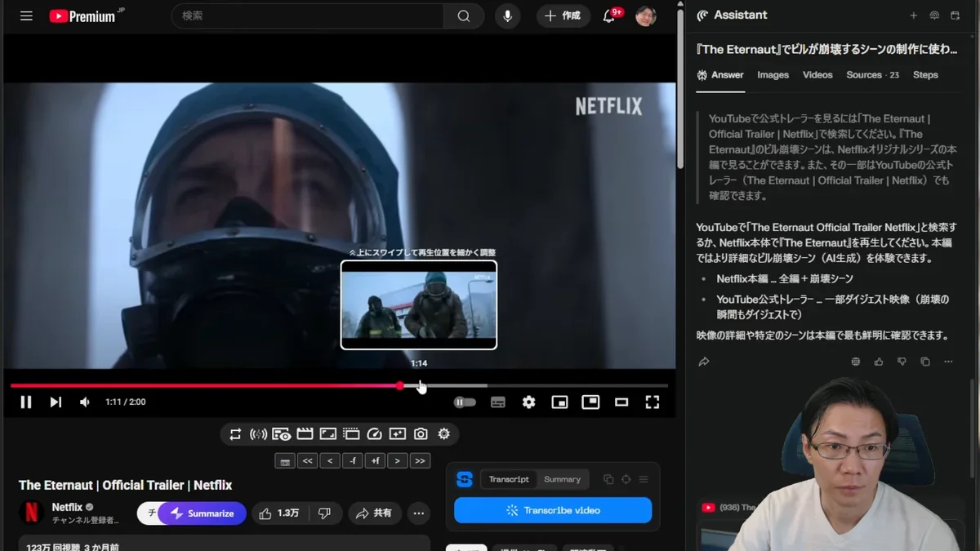980x551 pixels.
Task: Click the >> fast forward button
Action: [x=420, y=461]
